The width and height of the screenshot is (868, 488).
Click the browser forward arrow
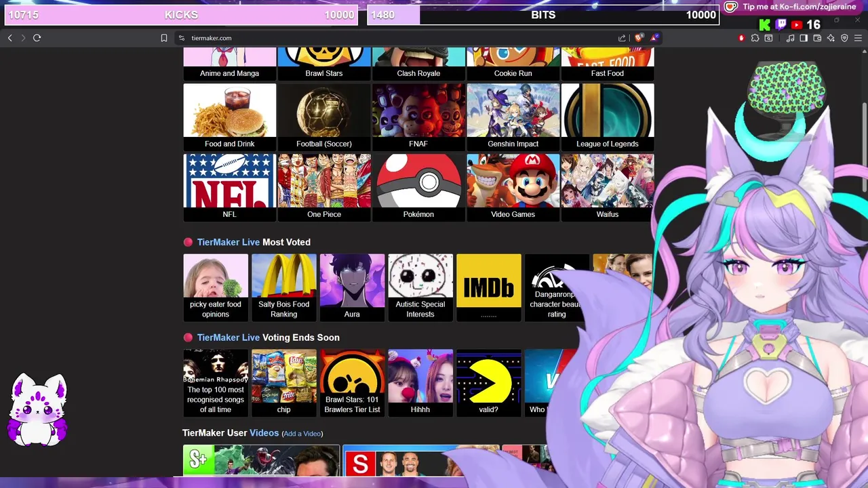click(x=23, y=38)
